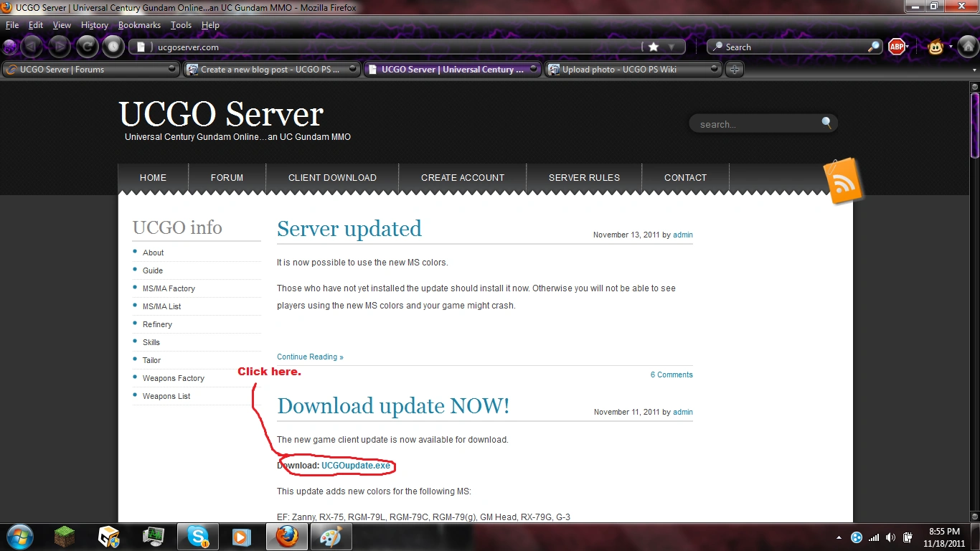The height and width of the screenshot is (551, 980).
Task: Open the Download update NOW! post title
Action: 393,406
